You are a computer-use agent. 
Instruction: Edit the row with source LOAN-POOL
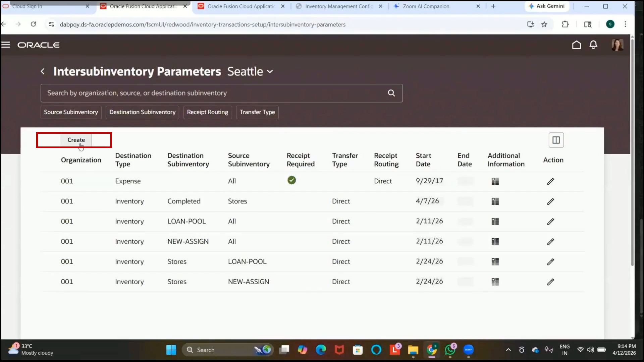(550, 262)
